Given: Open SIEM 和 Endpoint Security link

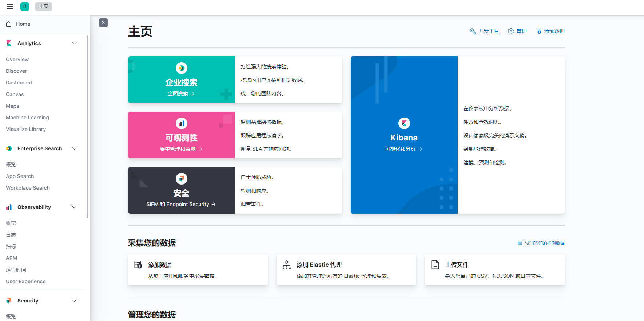Looking at the screenshot, I should 181,204.
